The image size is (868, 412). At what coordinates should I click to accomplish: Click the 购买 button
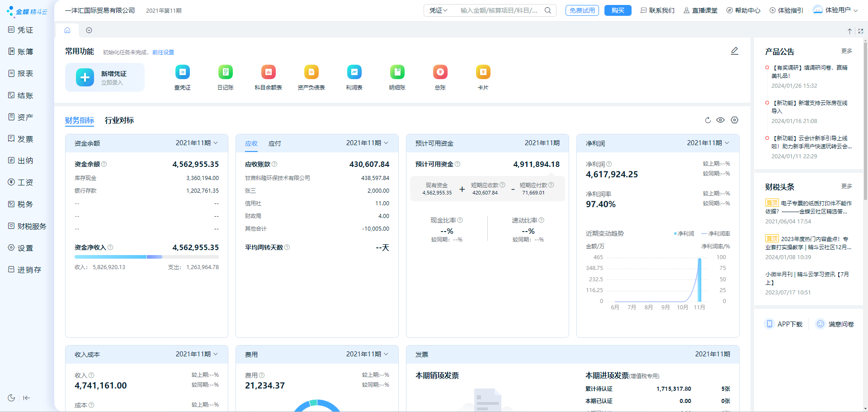618,10
